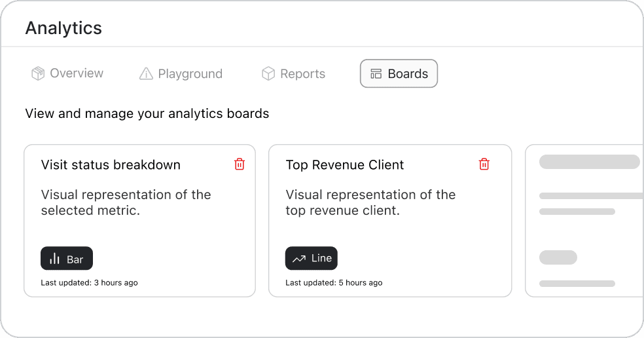Click the Top Revenue Client title
The image size is (644, 338).
pyautogui.click(x=345, y=165)
